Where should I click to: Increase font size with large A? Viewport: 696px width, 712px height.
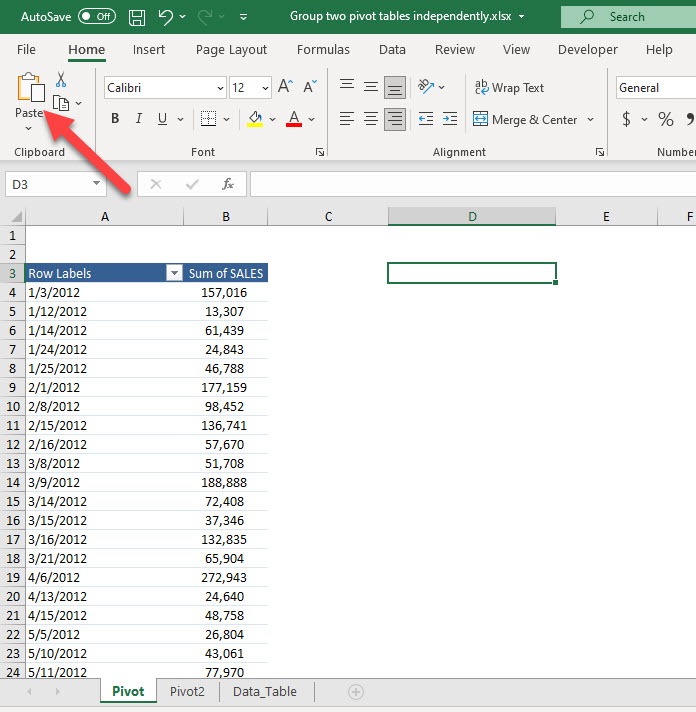click(286, 86)
